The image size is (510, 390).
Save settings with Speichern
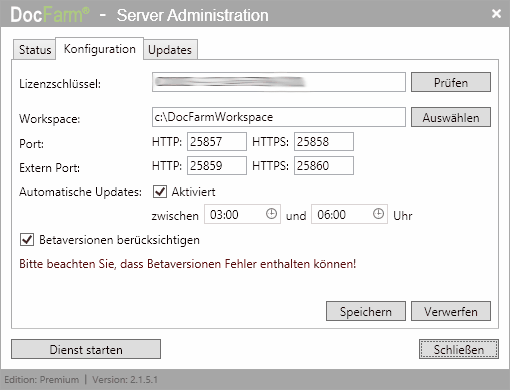click(x=366, y=311)
